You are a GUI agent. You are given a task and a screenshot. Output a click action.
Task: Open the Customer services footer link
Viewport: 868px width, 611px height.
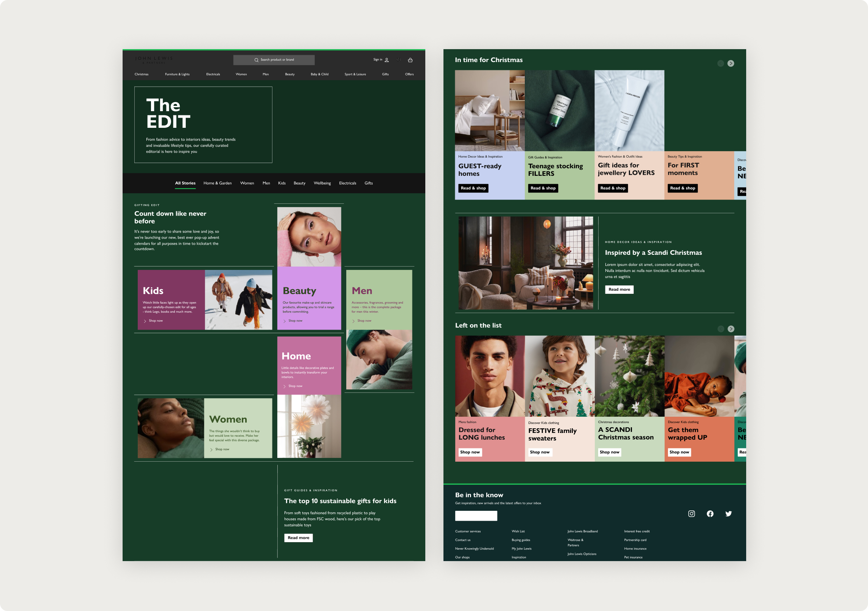tap(468, 531)
